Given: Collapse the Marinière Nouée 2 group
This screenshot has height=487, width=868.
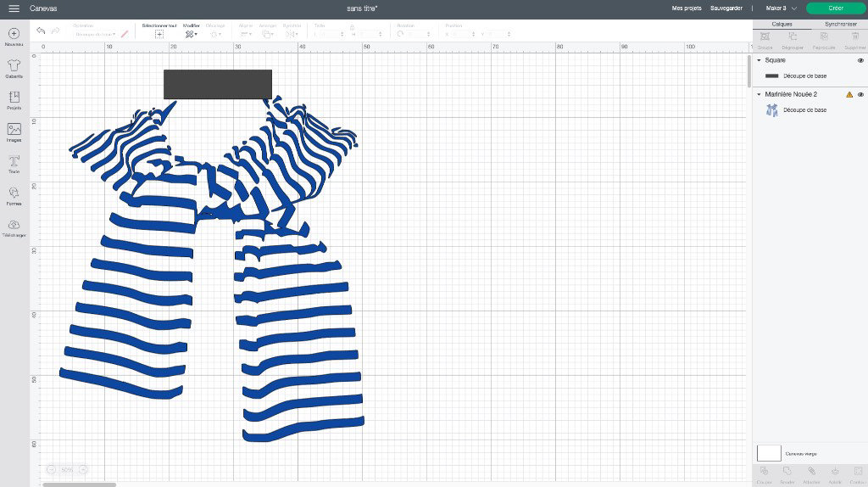Looking at the screenshot, I should point(759,95).
